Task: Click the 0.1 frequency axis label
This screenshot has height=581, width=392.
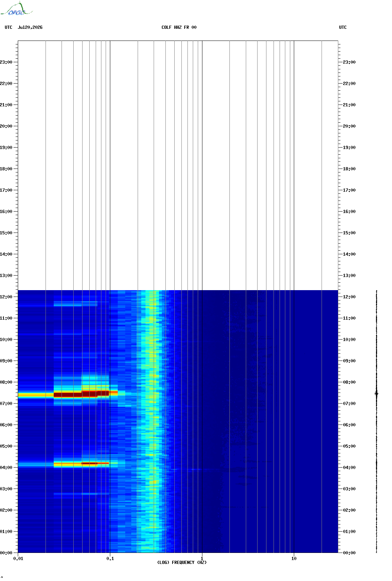Action: coord(110,559)
